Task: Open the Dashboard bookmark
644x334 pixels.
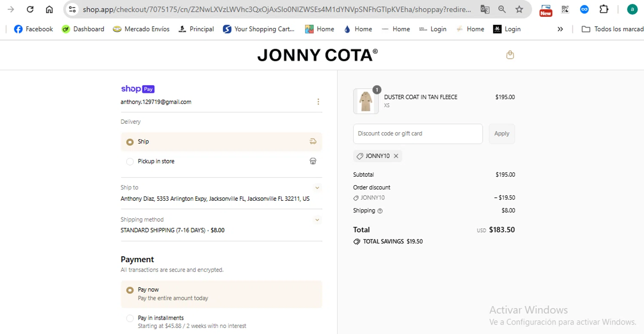Action: 83,29
